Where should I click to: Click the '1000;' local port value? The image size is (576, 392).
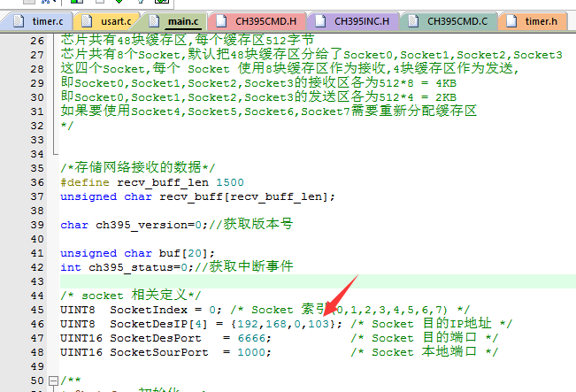254,352
